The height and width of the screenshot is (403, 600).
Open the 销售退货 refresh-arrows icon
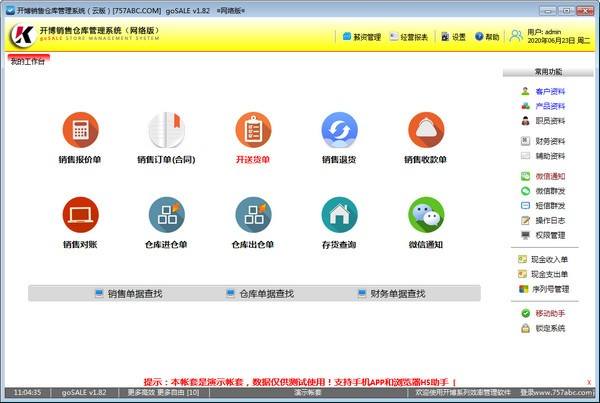(x=339, y=129)
